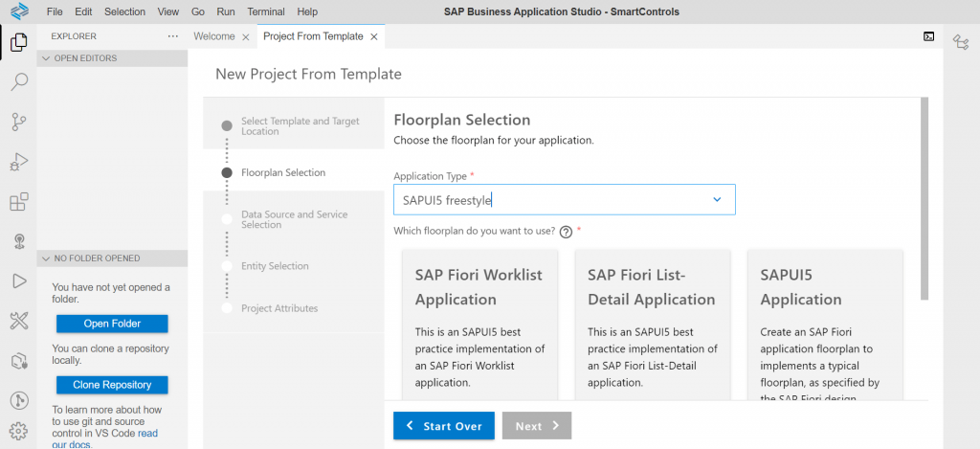This screenshot has height=449, width=980.
Task: Open the Run and Debug view
Action: click(x=19, y=162)
